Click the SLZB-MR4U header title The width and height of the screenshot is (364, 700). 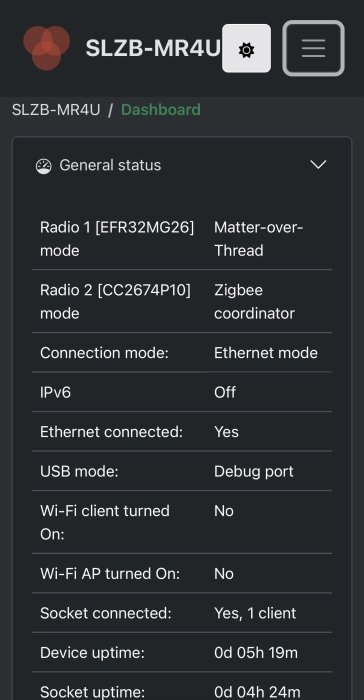pos(153,48)
